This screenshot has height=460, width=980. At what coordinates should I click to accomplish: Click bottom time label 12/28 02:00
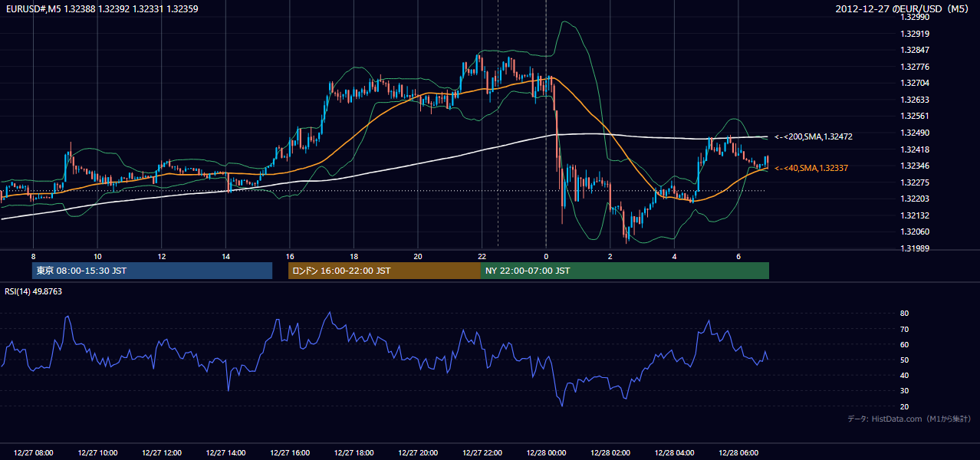[610, 453]
